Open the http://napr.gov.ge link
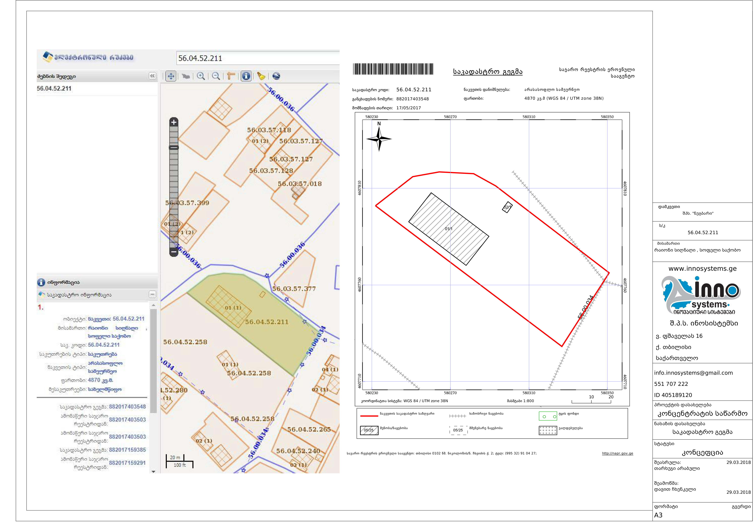756x532 pixels. coord(618,454)
